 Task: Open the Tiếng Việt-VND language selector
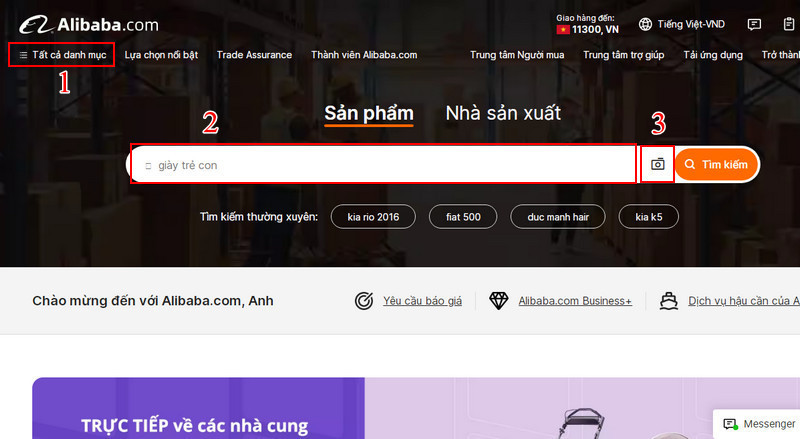click(x=682, y=24)
